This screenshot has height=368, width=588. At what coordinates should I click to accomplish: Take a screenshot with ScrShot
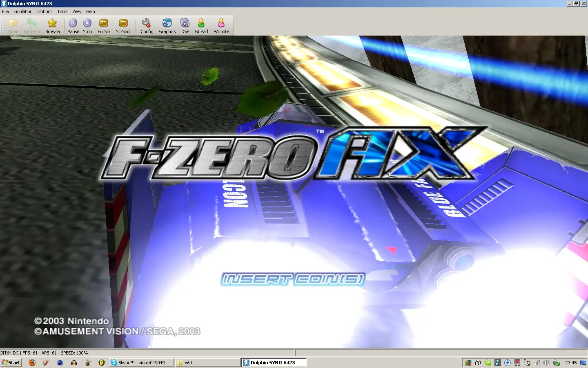click(123, 26)
